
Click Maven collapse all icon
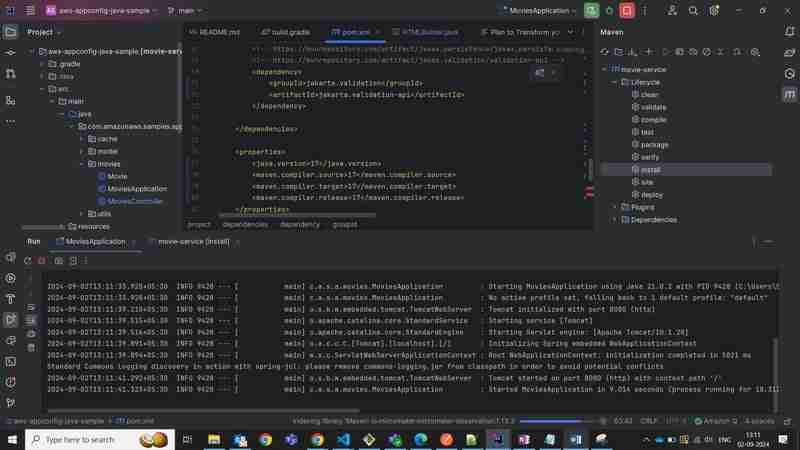(x=720, y=52)
